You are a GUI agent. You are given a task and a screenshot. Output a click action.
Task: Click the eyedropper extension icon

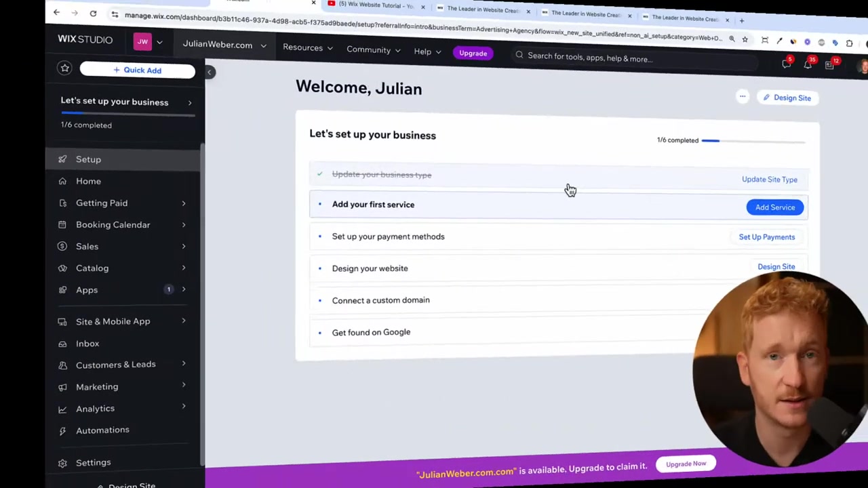coord(779,41)
